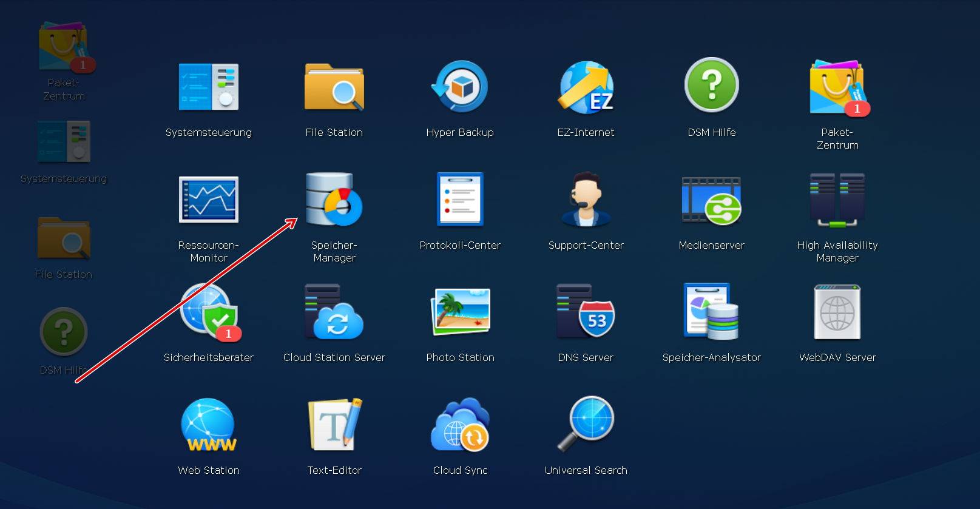Open the Protokoll-Center app

click(460, 199)
